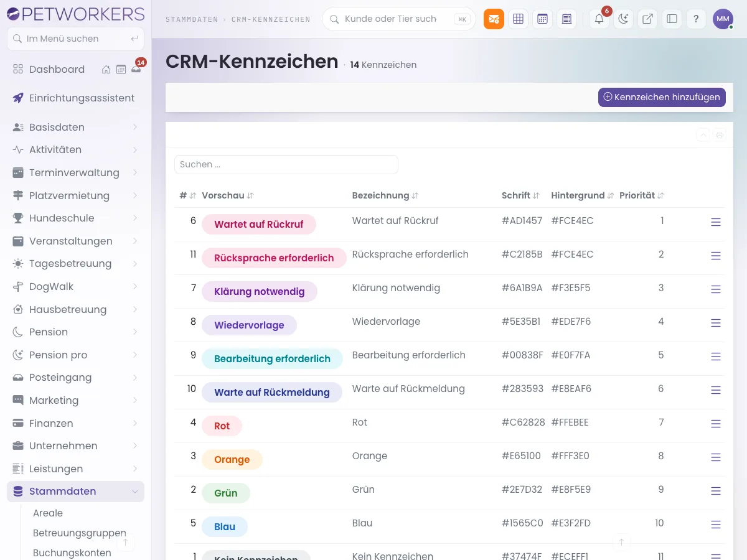
Task: Open the external link icon in the header
Action: point(647,19)
